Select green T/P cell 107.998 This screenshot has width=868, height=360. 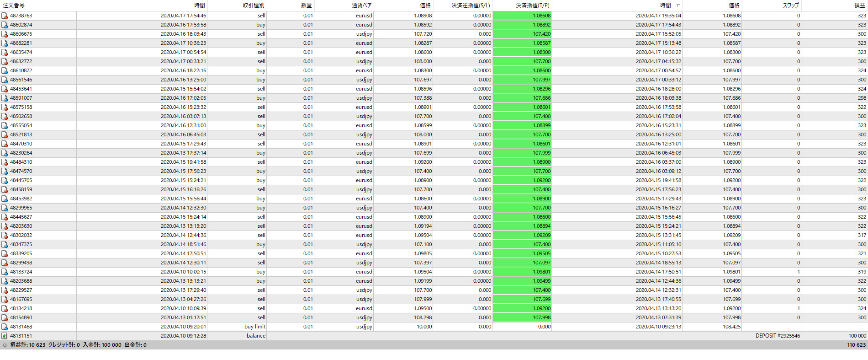[x=522, y=317]
